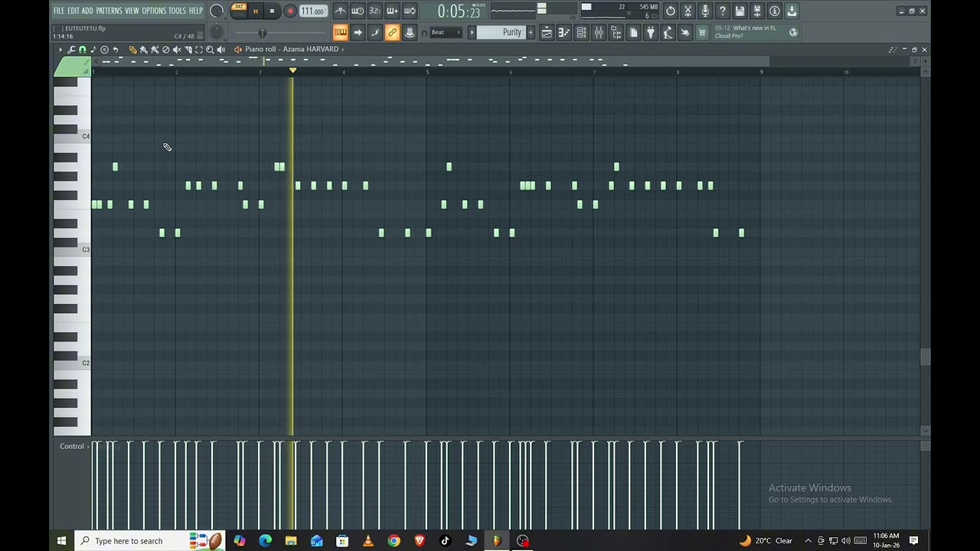
Task: Click the red Record button
Action: 289,11
